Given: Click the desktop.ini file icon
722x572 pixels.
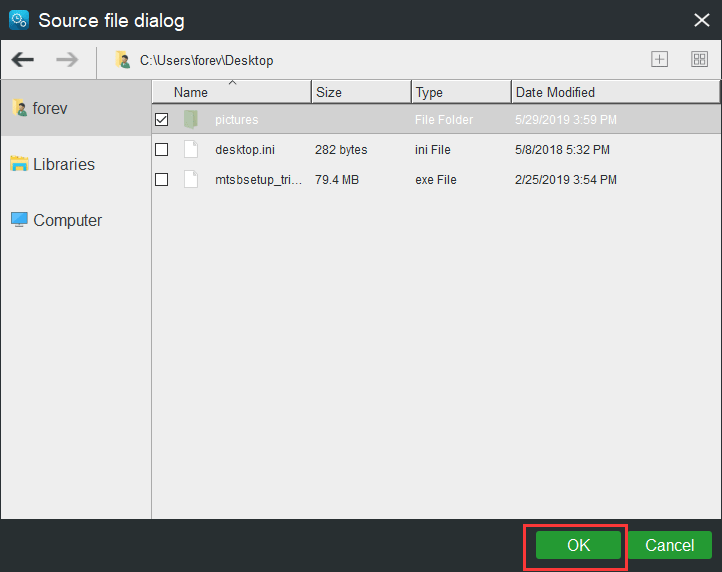Looking at the screenshot, I should coord(191,150).
